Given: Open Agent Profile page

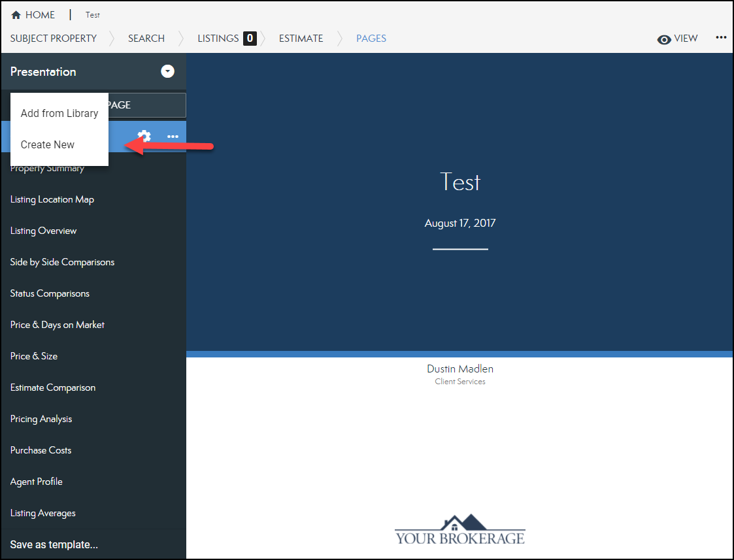Looking at the screenshot, I should tap(37, 482).
